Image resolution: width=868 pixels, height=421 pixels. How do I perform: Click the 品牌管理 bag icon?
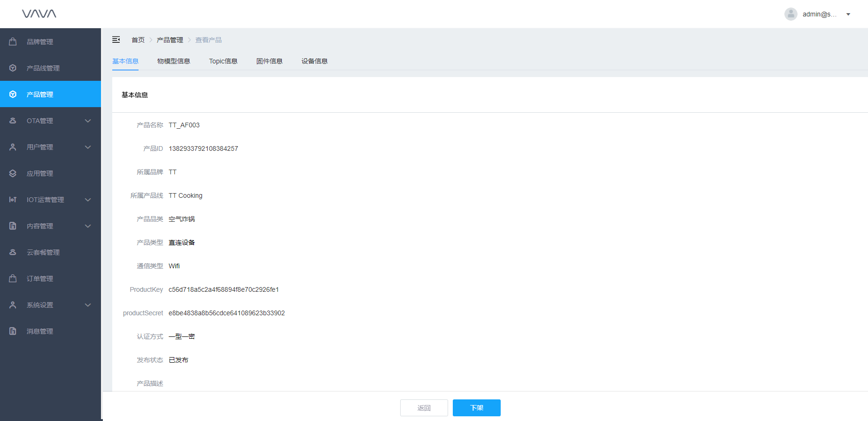13,41
